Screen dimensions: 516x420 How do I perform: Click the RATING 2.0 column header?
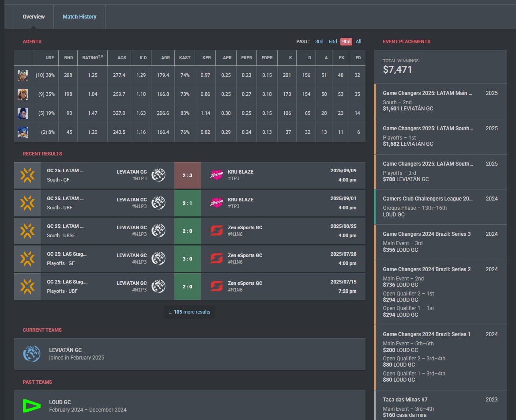click(x=92, y=57)
